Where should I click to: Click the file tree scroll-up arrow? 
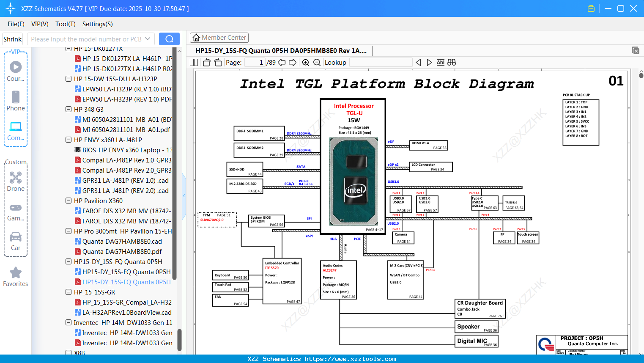pos(179,51)
